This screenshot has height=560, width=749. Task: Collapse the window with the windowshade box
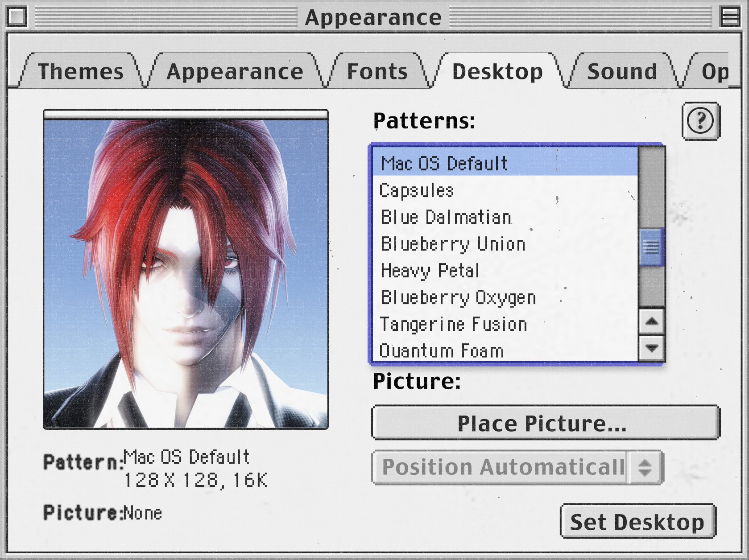tap(730, 17)
